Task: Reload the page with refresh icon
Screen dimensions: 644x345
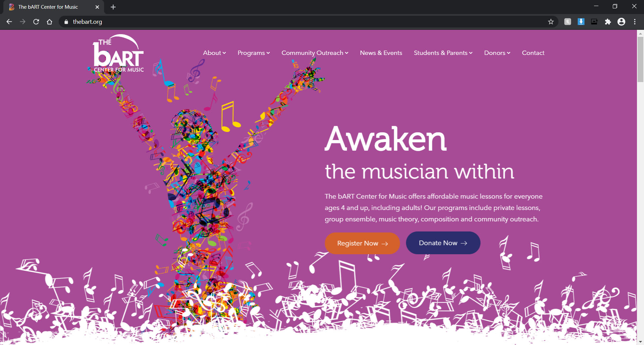Action: point(36,22)
